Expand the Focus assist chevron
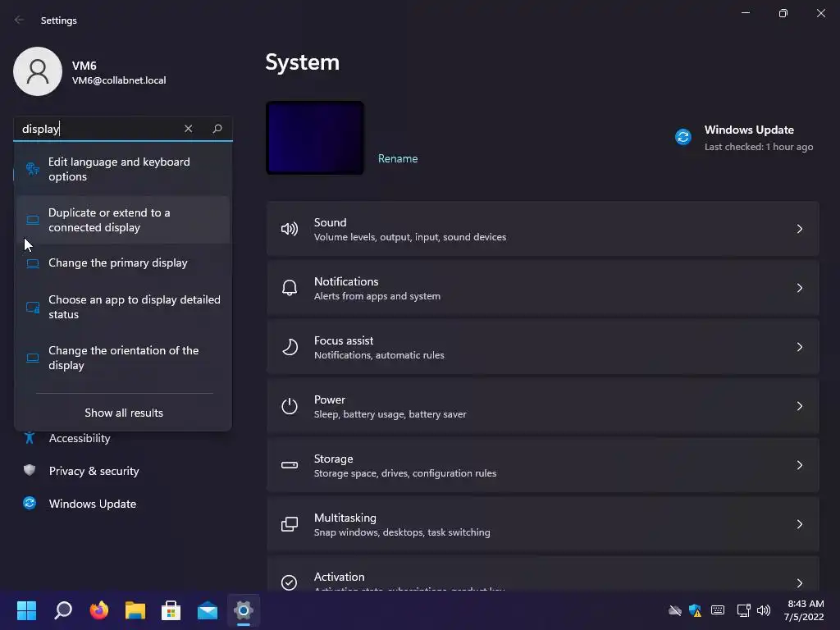 799,347
